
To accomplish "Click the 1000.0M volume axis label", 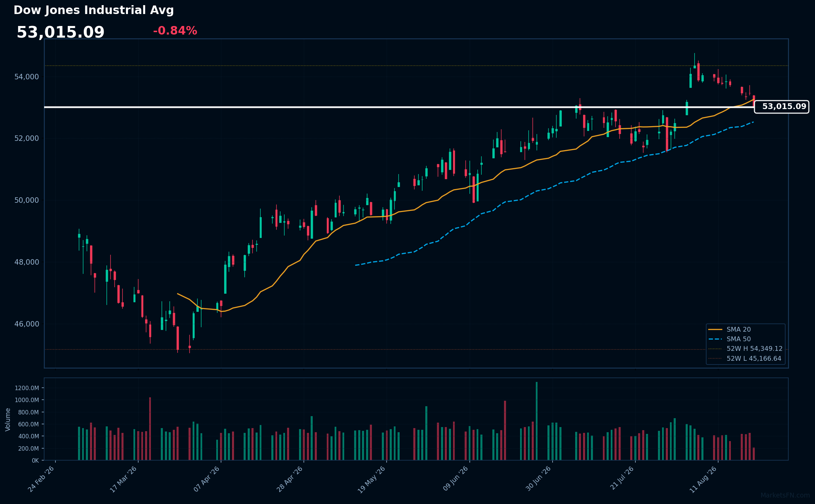I will coord(27,400).
